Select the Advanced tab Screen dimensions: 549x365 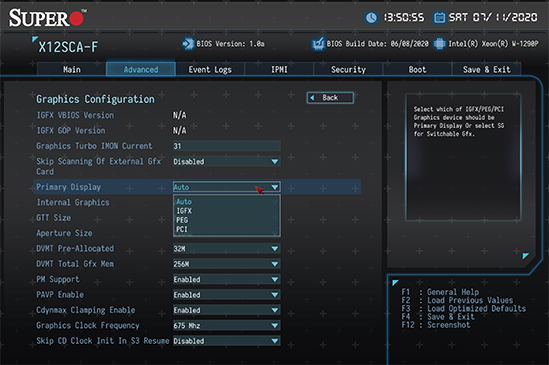click(x=141, y=69)
